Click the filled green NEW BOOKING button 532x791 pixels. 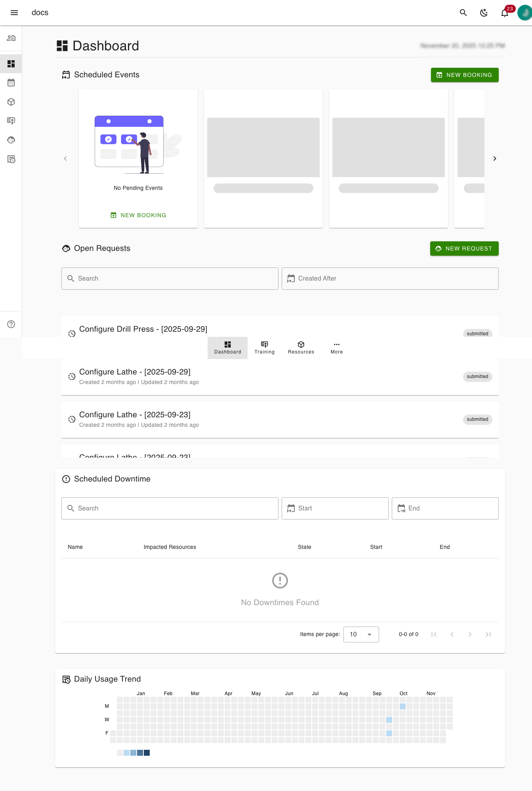click(x=465, y=75)
